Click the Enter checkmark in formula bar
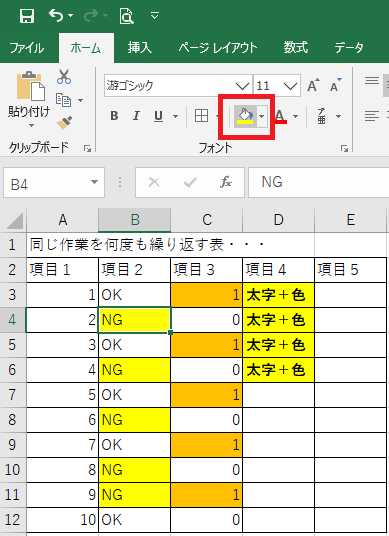The height and width of the screenshot is (536, 389). coord(190,183)
